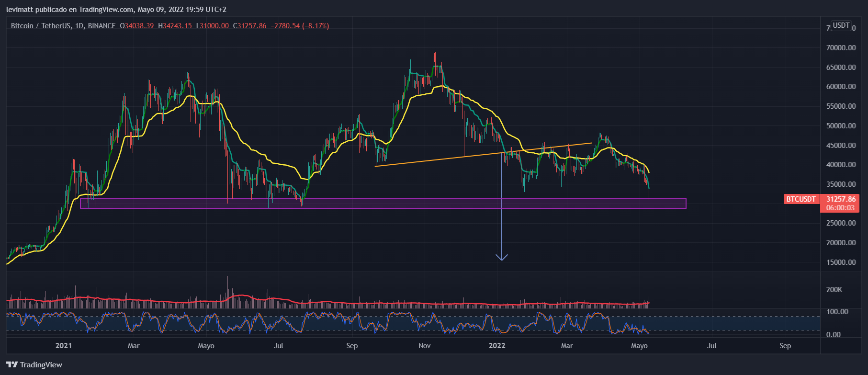Click the 35000.00 price axis label
868x375 pixels.
click(841, 184)
